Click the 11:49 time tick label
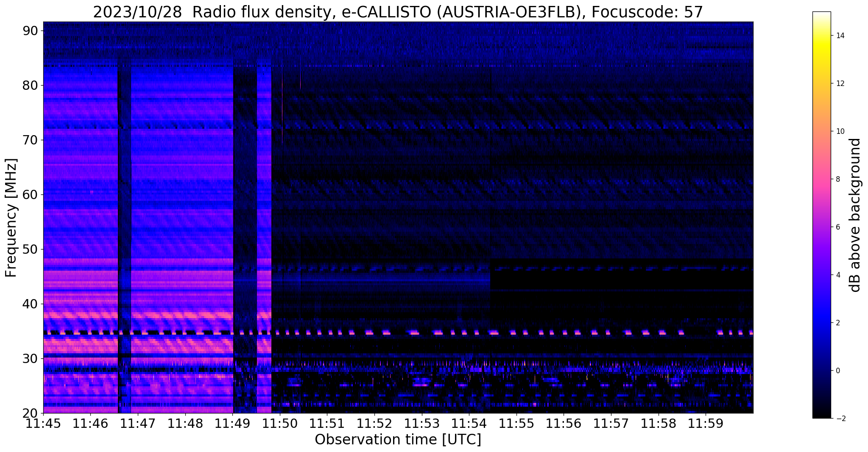The height and width of the screenshot is (452, 868). click(x=232, y=424)
